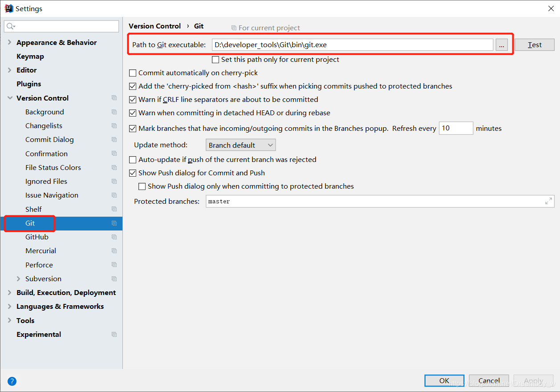This screenshot has height=392, width=560.
Task: Expand the Editor section
Action: click(x=10, y=70)
